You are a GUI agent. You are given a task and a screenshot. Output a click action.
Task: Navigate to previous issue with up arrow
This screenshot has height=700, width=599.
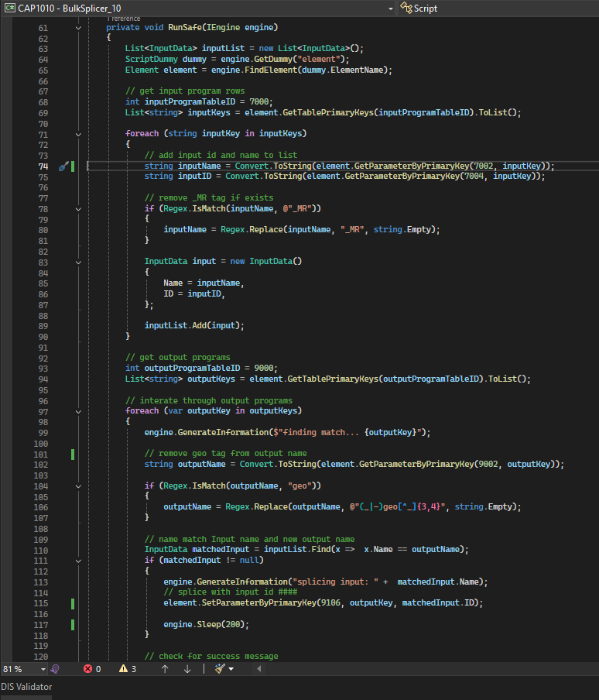[x=165, y=669]
